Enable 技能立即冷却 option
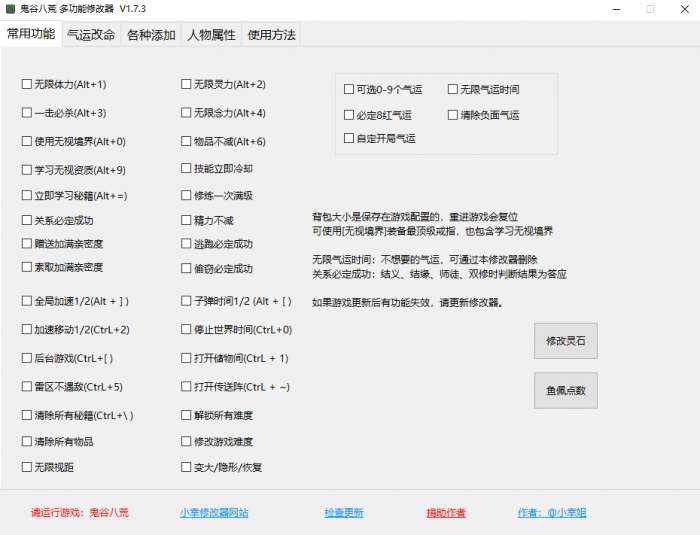The image size is (700, 535). (217, 168)
